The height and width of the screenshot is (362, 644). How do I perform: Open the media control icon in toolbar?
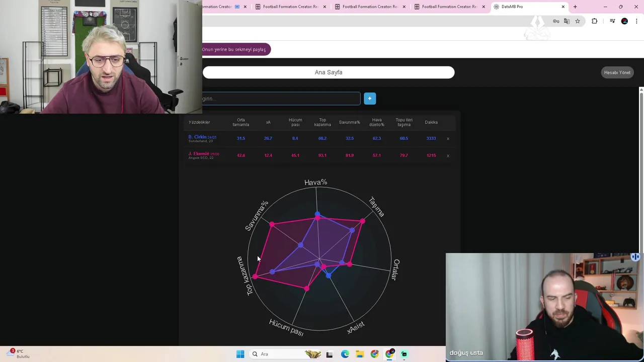click(612, 21)
